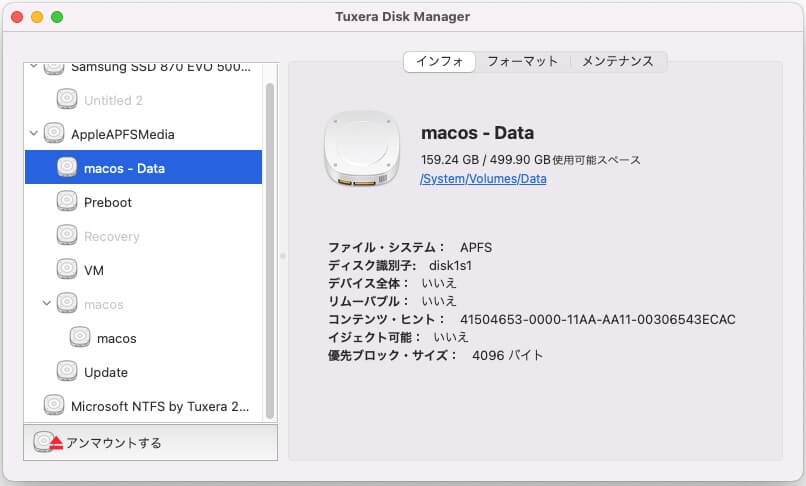The height and width of the screenshot is (486, 806).
Task: Click the ファイル・システム label
Action: coord(387,247)
